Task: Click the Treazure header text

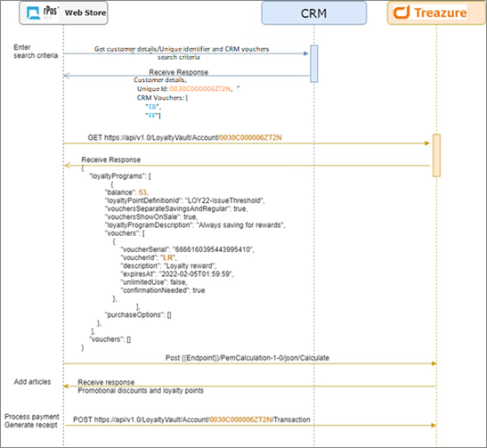Action: (x=441, y=13)
